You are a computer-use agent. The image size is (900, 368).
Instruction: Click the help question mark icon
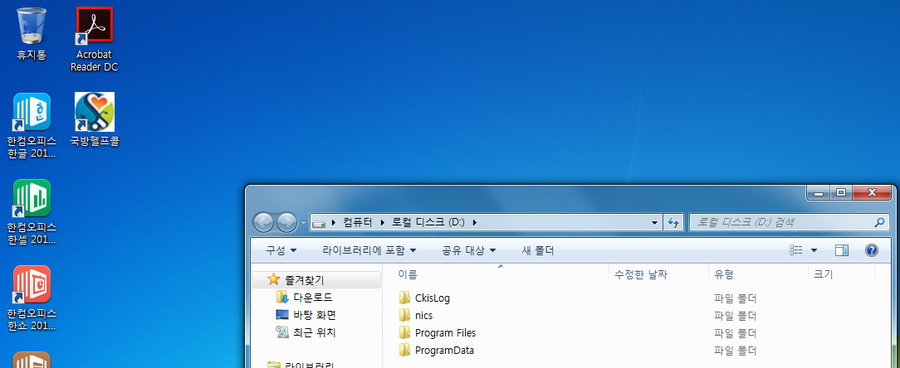[x=872, y=250]
